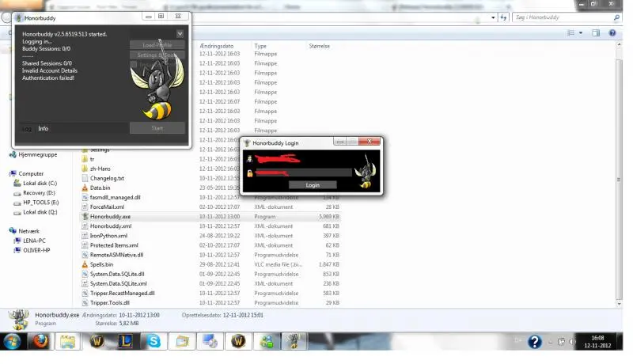Select Lokal disk (C:) in the navigation pane

[40, 184]
